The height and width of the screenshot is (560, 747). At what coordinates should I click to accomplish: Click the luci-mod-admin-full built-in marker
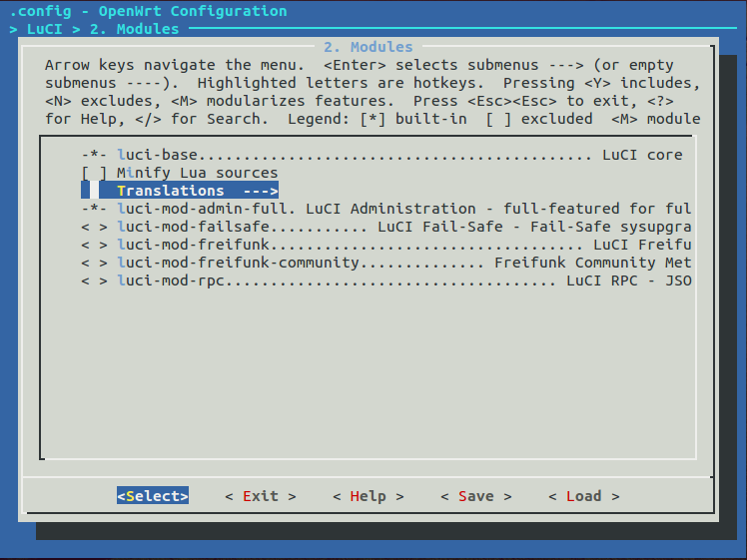94,209
